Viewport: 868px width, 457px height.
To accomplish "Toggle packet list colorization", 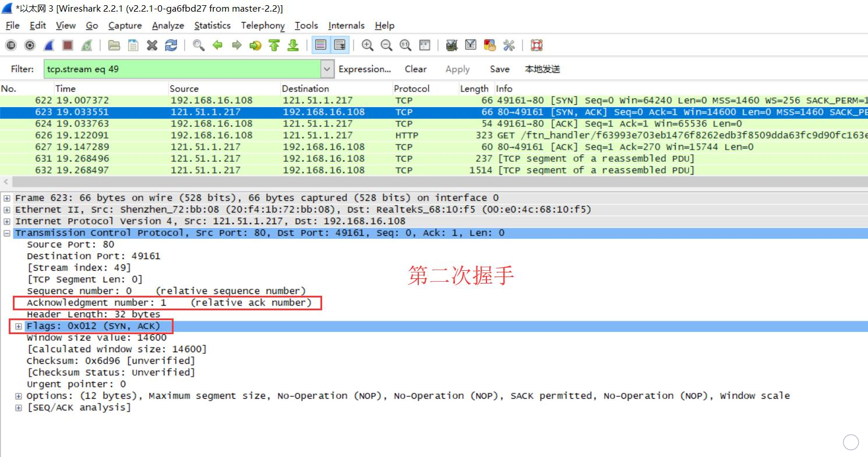I will 320,45.
